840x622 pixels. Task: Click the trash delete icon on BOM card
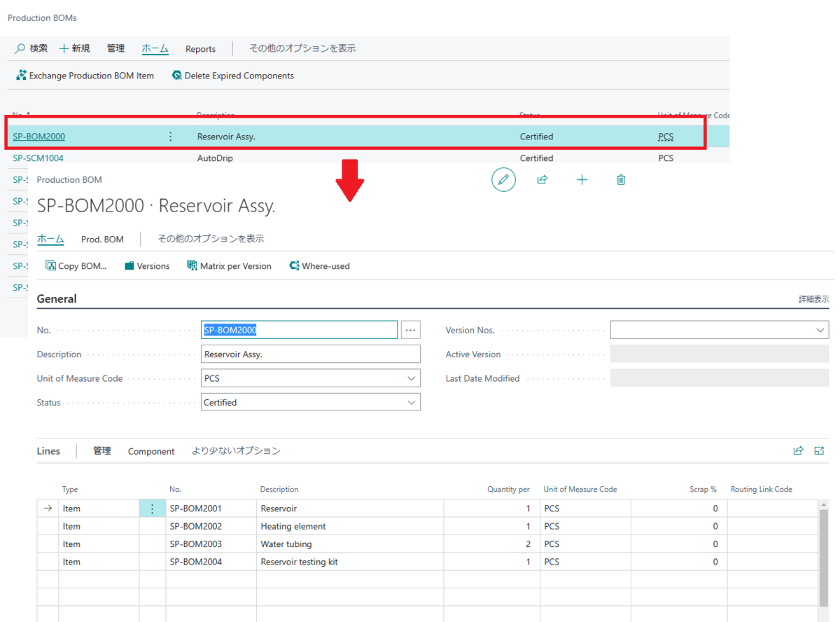tap(621, 180)
